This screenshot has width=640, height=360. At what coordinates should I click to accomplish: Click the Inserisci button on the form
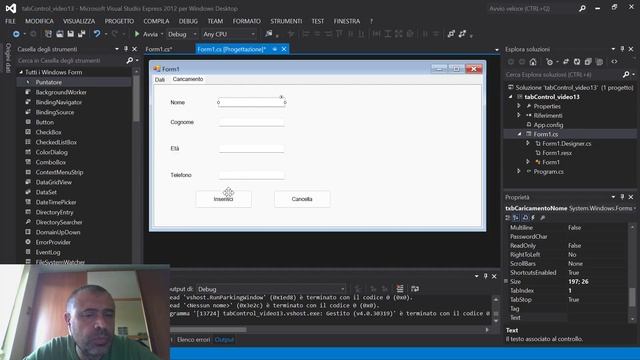[x=223, y=199]
